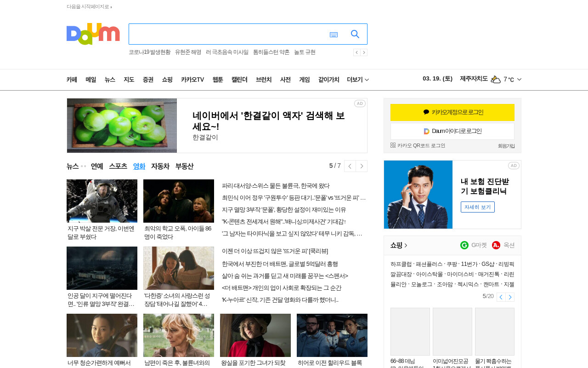588x368 pixels.
Task: Open the 같이가치 menu
Action: click(329, 80)
